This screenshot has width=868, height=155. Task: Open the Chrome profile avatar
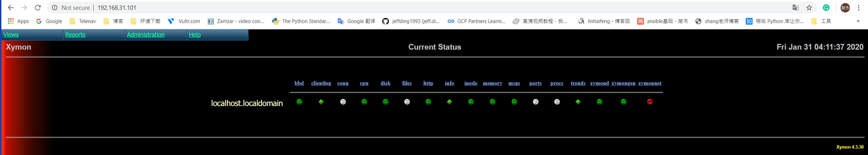(845, 7)
